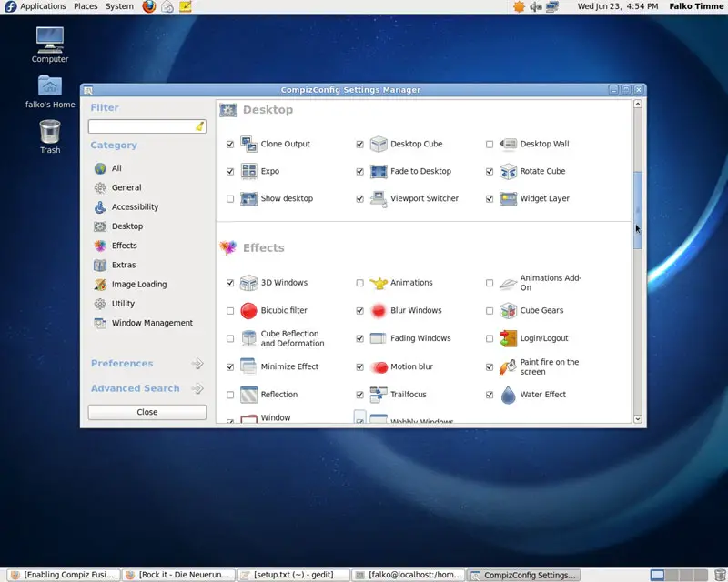Open the Animations Add-On paper plane icon
Viewport: 728px width, 582px height.
508,283
